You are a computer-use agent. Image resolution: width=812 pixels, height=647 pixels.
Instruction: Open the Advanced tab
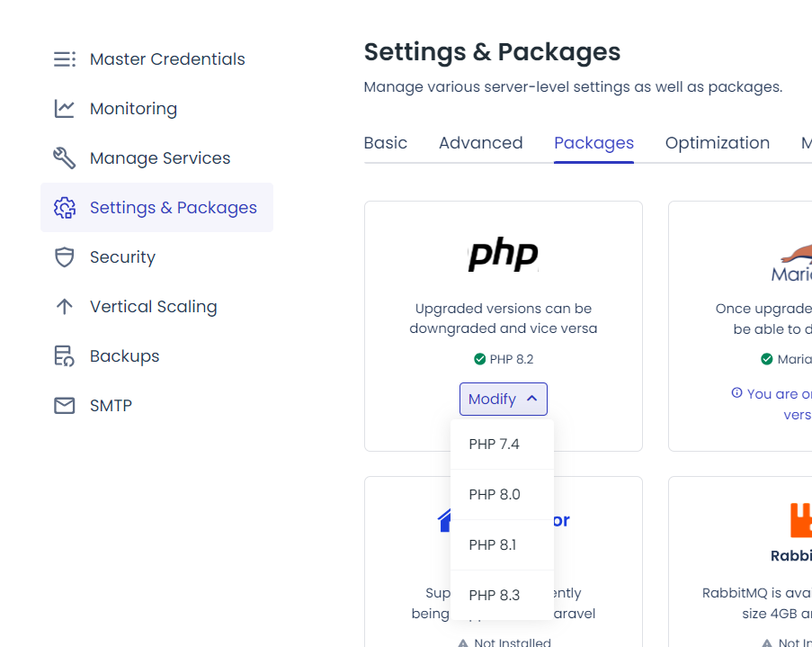point(480,143)
